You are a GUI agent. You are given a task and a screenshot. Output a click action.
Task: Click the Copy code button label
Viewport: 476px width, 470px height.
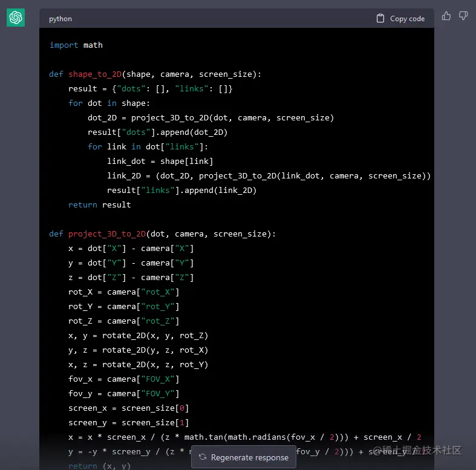tap(407, 19)
